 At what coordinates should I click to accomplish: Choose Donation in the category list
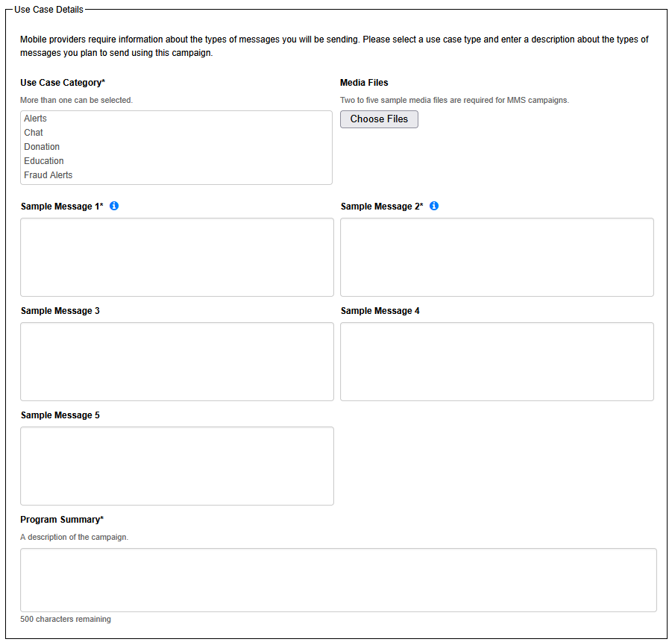click(x=42, y=147)
